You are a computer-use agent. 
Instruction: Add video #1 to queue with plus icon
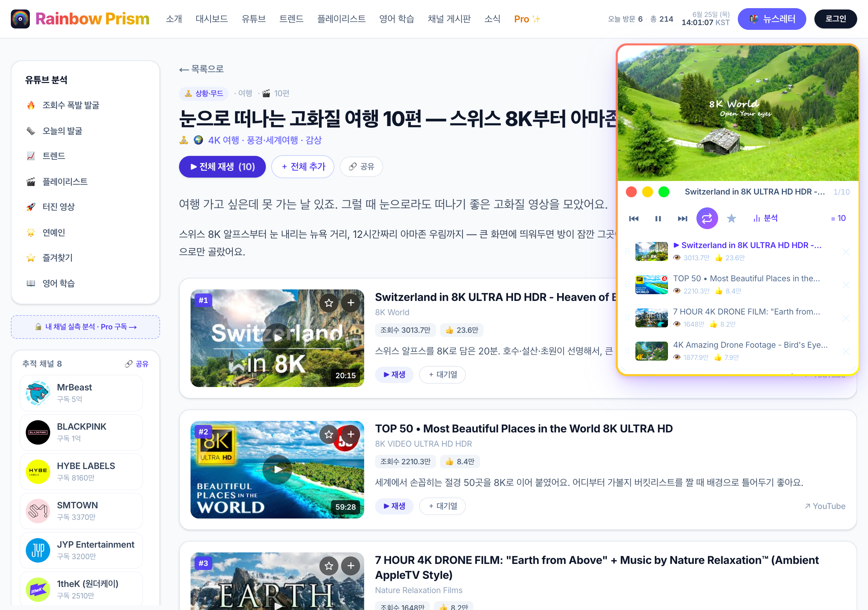351,303
